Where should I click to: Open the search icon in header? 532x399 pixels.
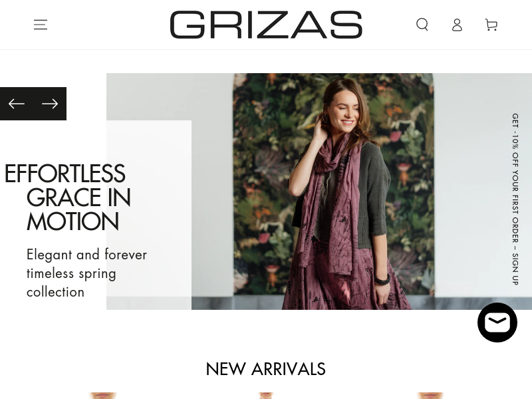coord(422,25)
